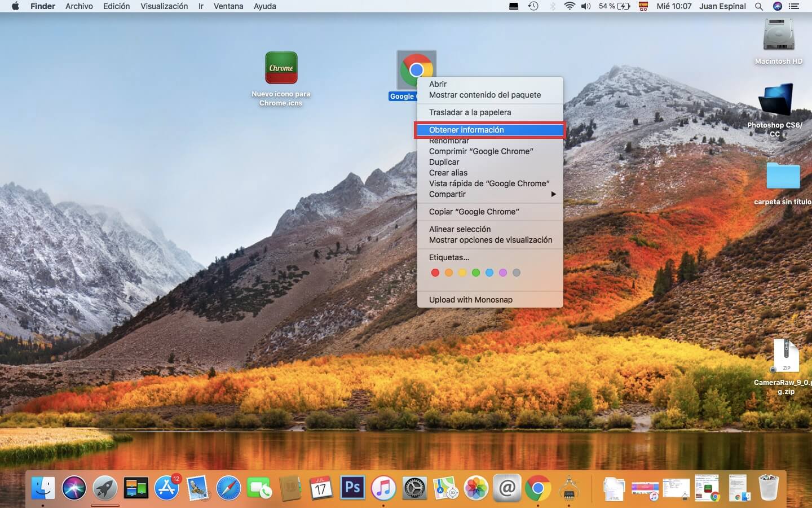This screenshot has height=508, width=812.
Task: Open Contacts book icon in Dock
Action: [290, 488]
